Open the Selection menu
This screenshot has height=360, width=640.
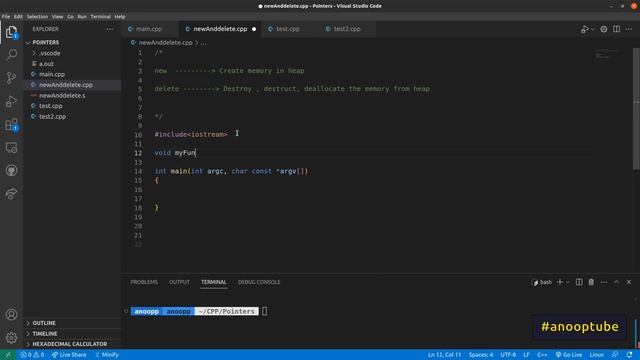(38, 17)
